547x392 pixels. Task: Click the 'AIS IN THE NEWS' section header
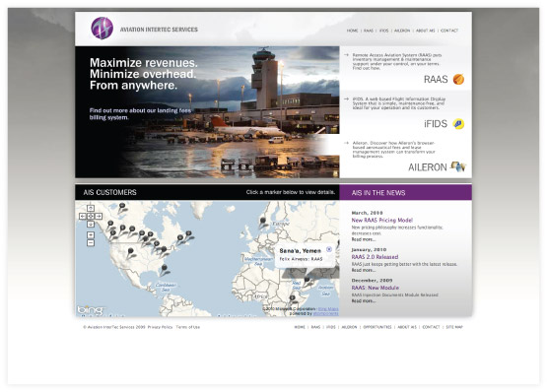pyautogui.click(x=378, y=193)
